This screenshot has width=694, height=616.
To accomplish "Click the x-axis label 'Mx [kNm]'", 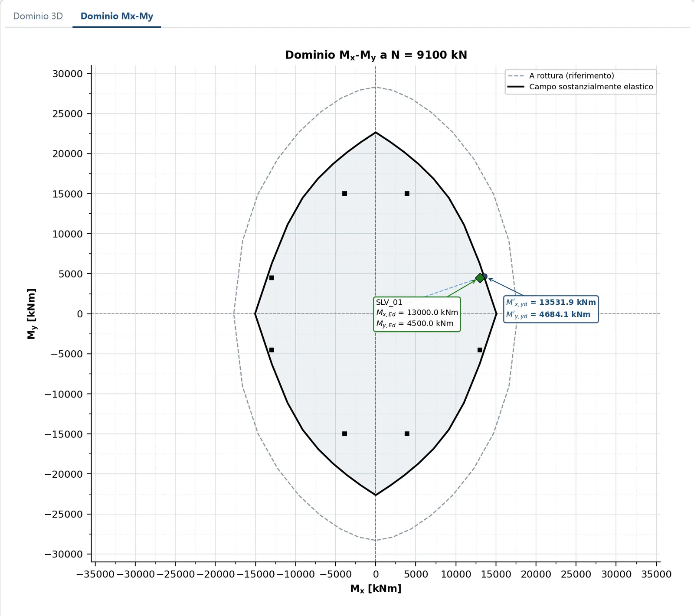I will coord(376,588).
